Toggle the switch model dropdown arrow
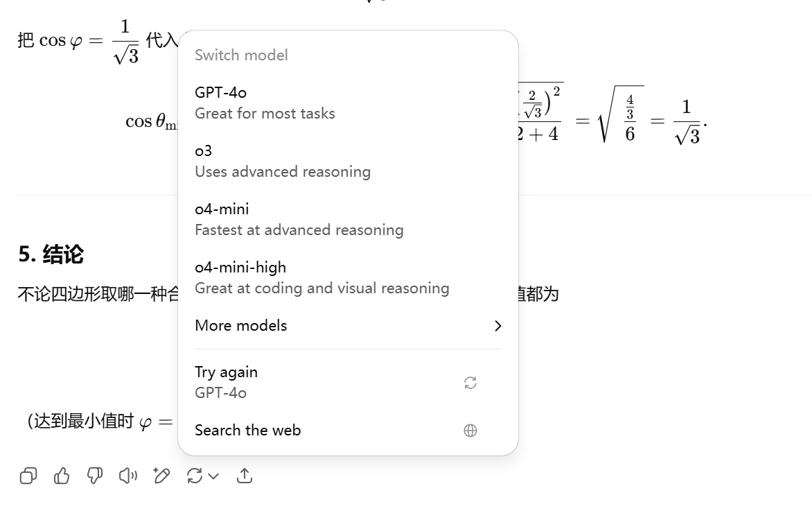 [x=213, y=476]
